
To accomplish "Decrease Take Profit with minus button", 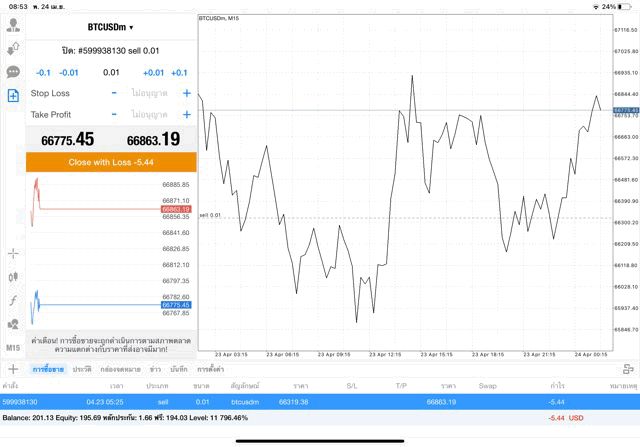I will pos(114,115).
